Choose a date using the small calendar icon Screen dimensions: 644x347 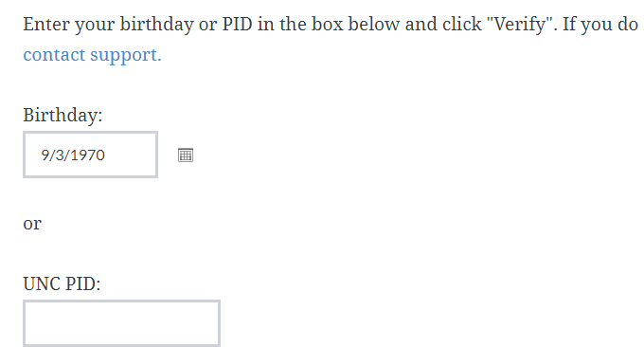186,155
